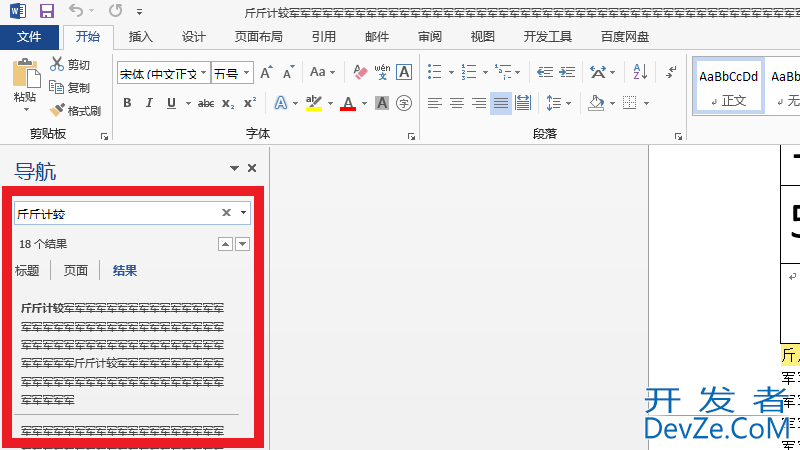This screenshot has width=800, height=450.
Task: Clear the navigation search text
Action: click(x=227, y=213)
